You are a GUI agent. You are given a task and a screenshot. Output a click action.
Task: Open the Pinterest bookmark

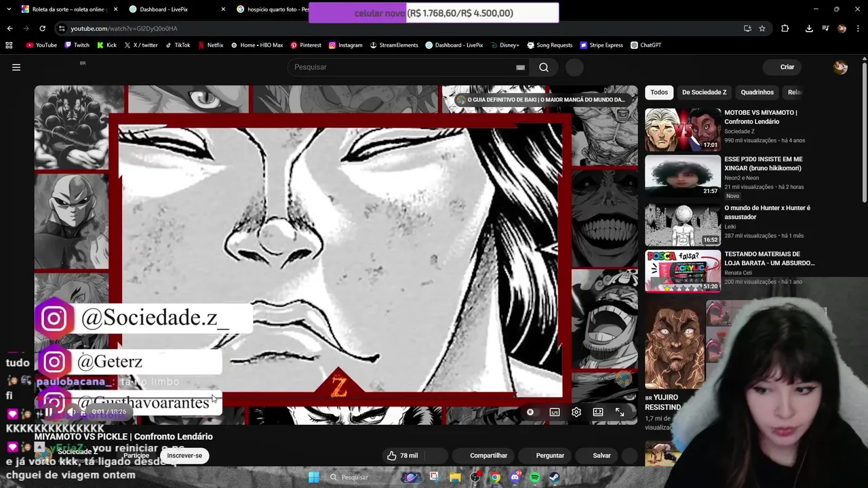click(x=305, y=45)
